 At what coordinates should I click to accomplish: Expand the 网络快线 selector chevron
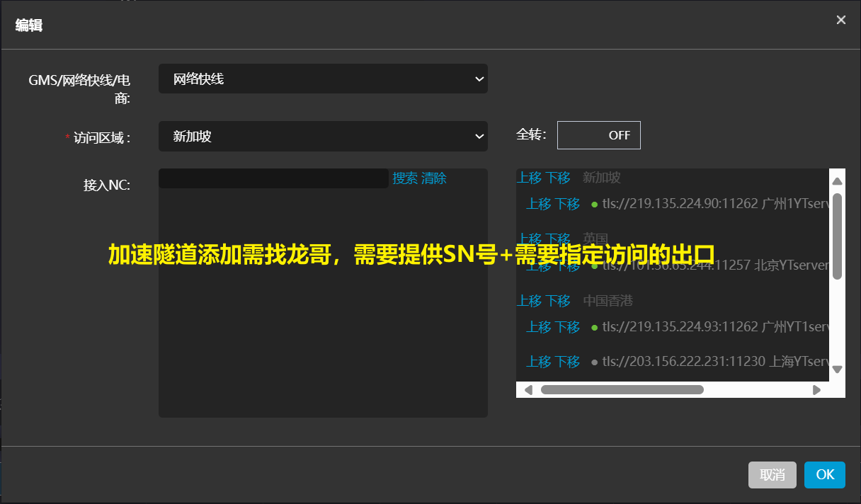479,79
